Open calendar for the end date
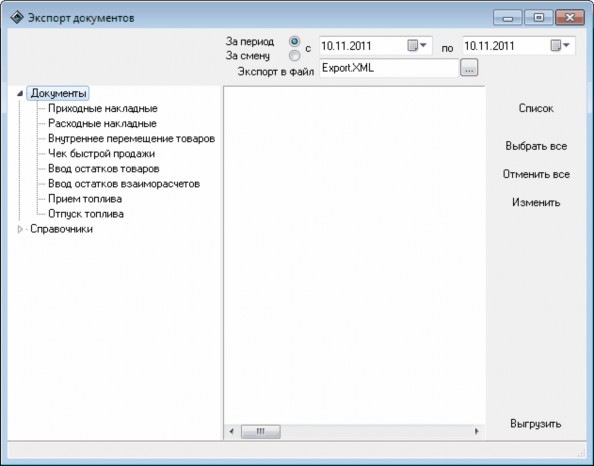 click(x=560, y=46)
